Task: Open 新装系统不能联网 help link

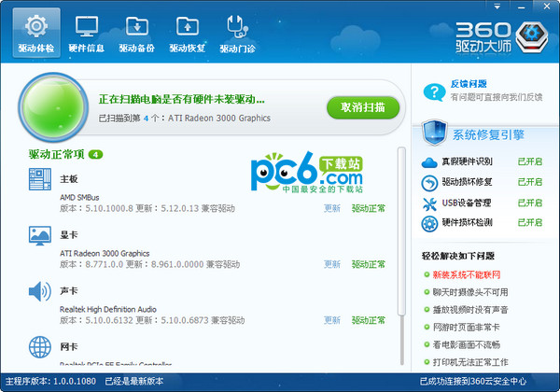Action: [x=467, y=275]
